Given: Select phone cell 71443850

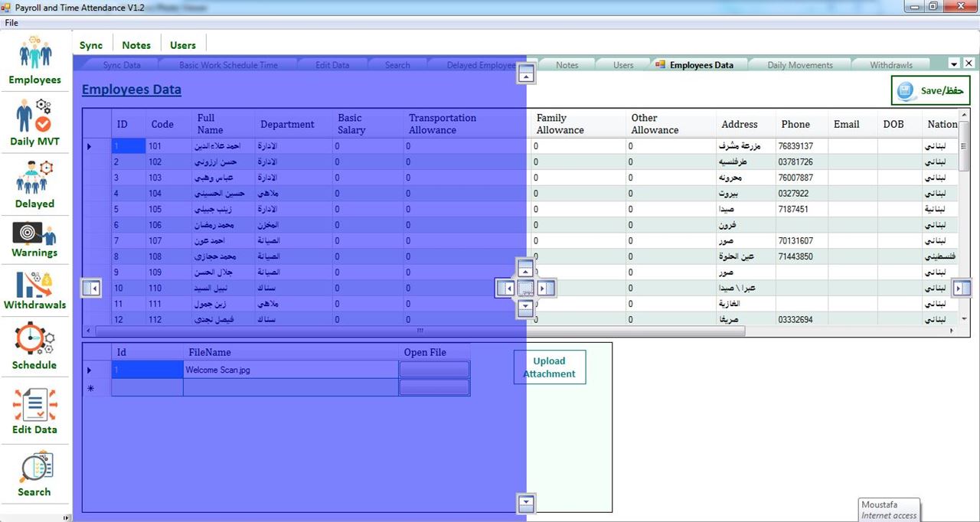Looking at the screenshot, I should point(802,256).
